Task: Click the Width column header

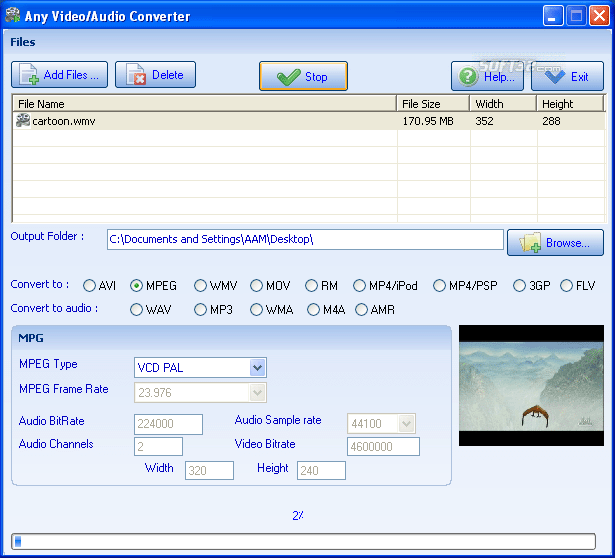Action: (503, 104)
